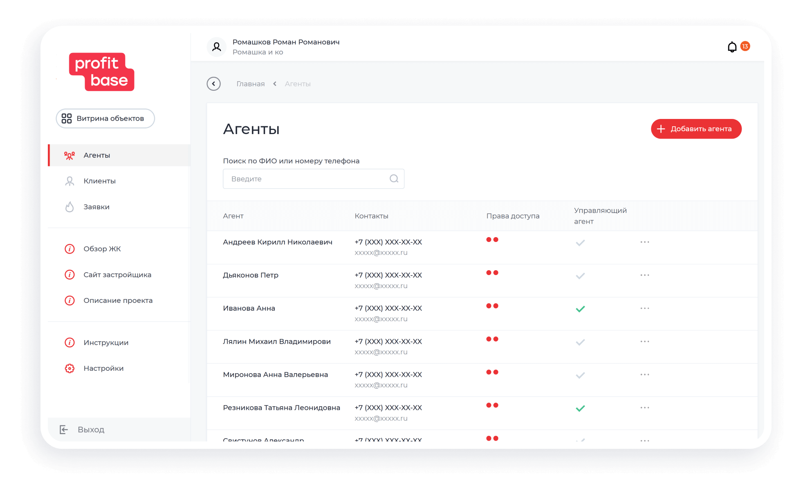Uncheck managing agent for Резникова Татьяна
This screenshot has height=504, width=812.
point(580,408)
